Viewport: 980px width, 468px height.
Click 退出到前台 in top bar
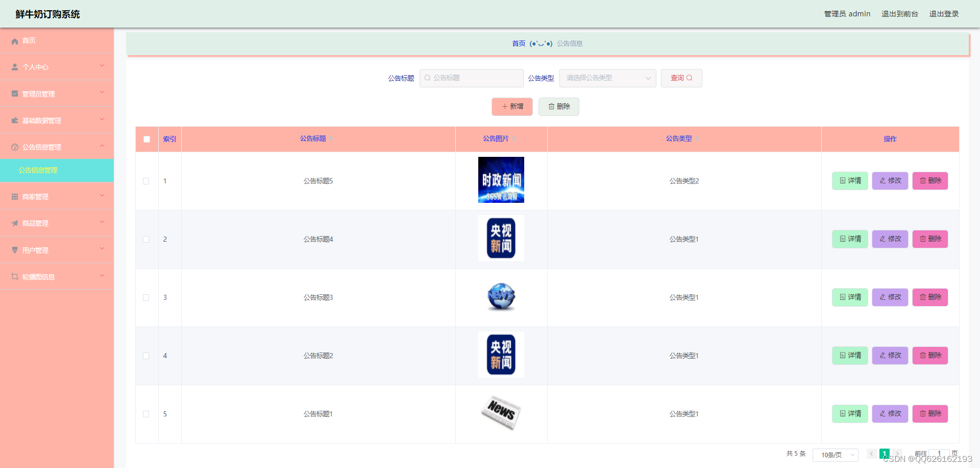pyautogui.click(x=899, y=14)
